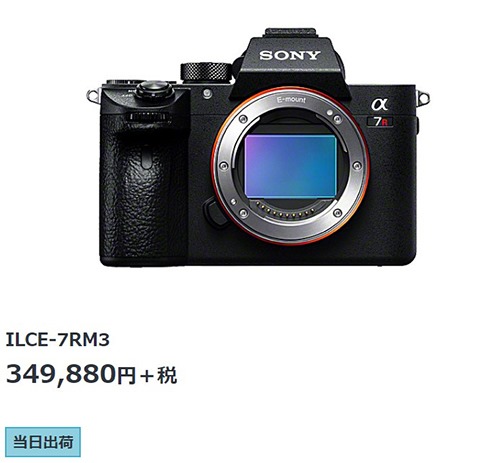Click the knurled mode dial on the camera top
The width and height of the screenshot is (500, 463).
pyautogui.click(x=206, y=72)
